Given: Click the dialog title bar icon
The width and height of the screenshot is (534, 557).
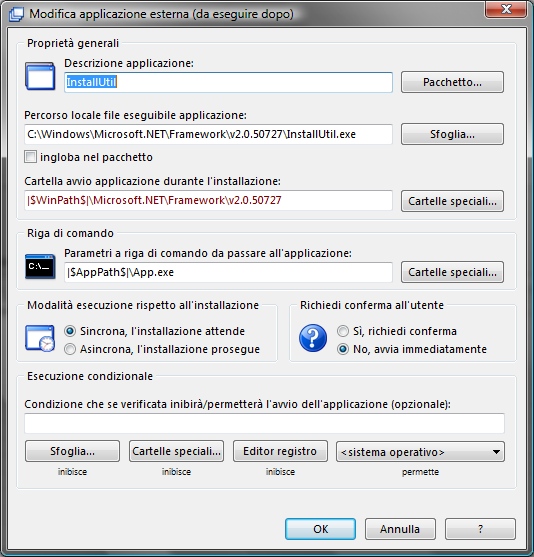Looking at the screenshot, I should click(x=16, y=15).
